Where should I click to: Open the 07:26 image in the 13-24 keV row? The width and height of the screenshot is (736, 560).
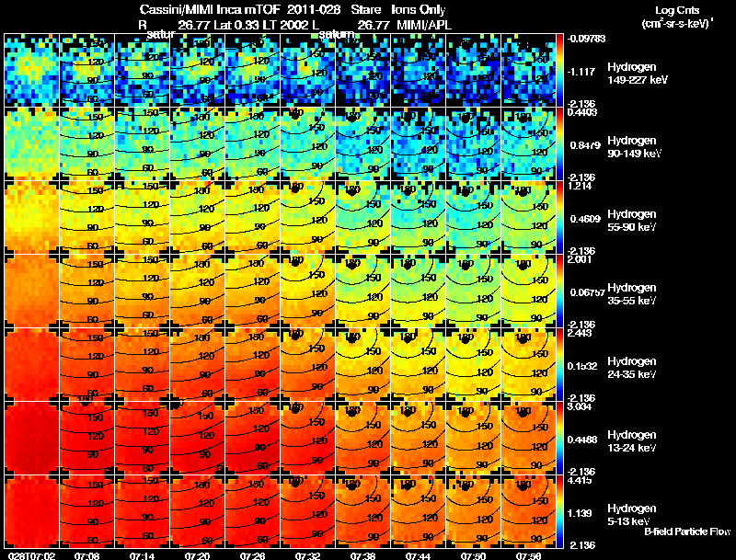click(252, 438)
